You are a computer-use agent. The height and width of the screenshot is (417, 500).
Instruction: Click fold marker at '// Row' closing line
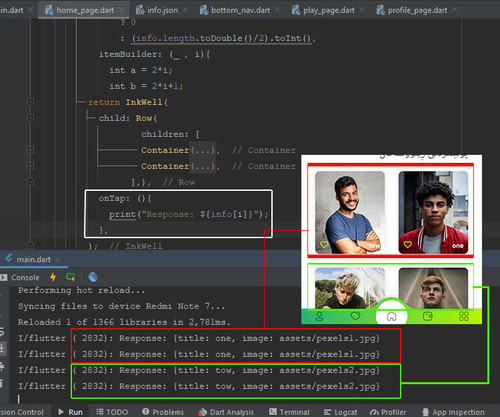point(30,182)
